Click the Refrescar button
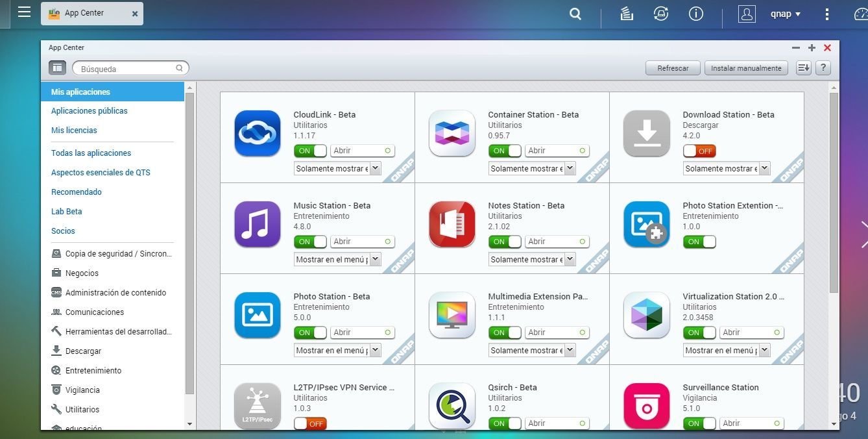 (x=673, y=68)
